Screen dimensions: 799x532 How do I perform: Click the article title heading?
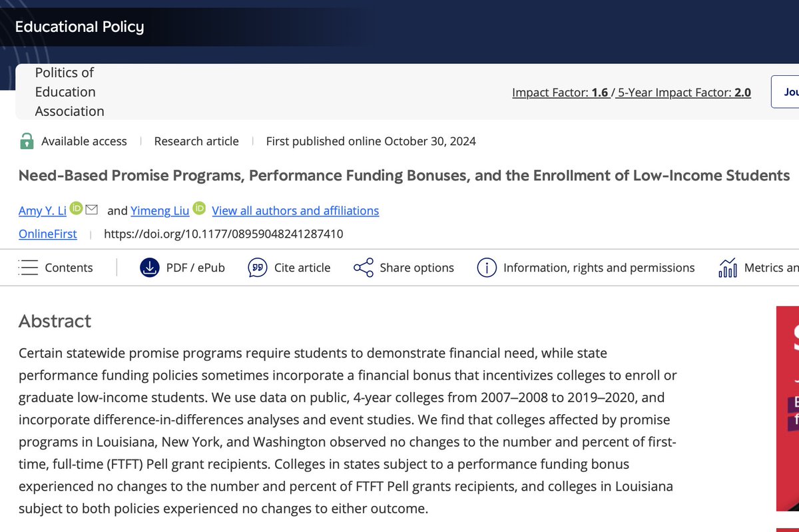click(x=404, y=176)
